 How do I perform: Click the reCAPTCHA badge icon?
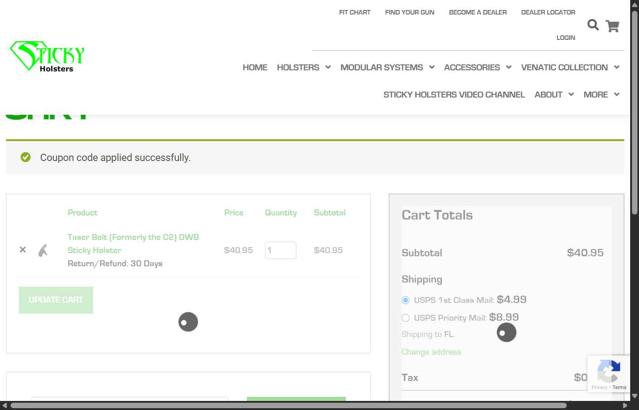(x=608, y=370)
